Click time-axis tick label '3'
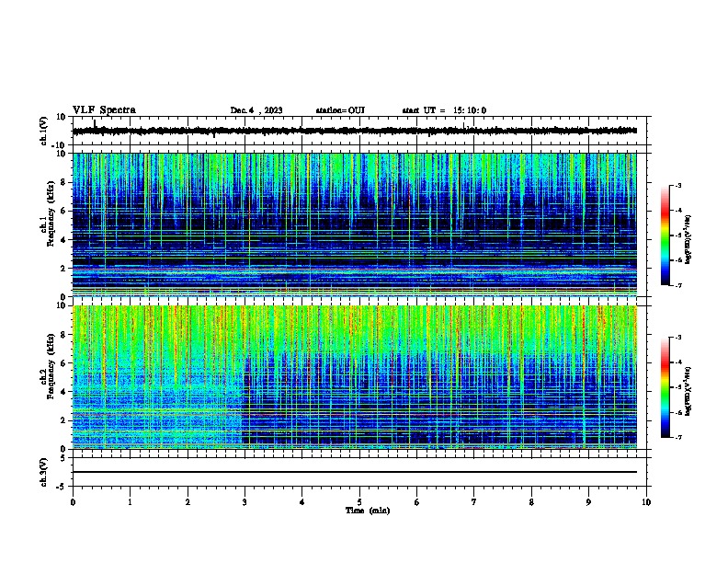Screen dimensions: 728x563 tap(245, 502)
